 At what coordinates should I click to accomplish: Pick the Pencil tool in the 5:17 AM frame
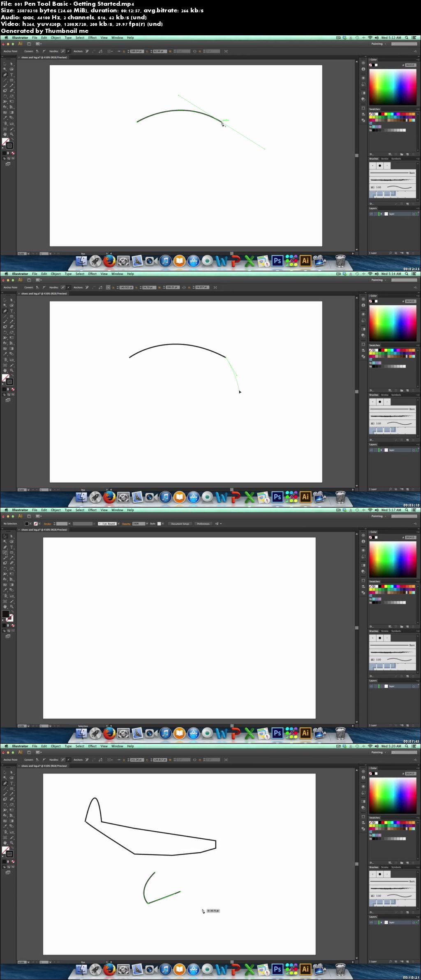click(12, 558)
